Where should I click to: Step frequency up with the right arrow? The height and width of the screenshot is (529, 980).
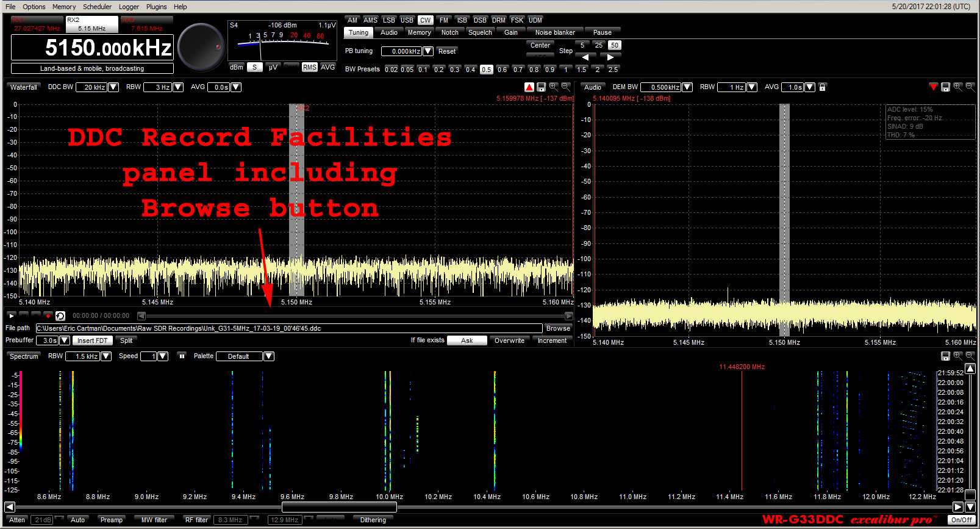pos(610,57)
